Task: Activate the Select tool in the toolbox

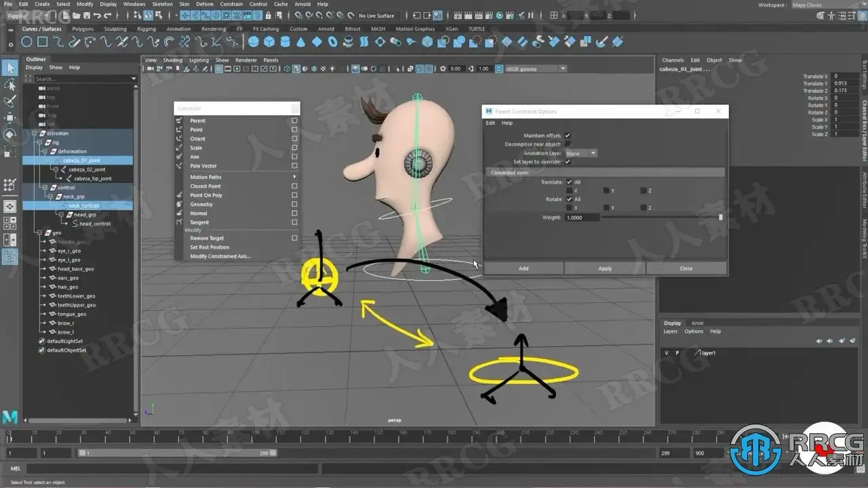Action: coord(9,68)
